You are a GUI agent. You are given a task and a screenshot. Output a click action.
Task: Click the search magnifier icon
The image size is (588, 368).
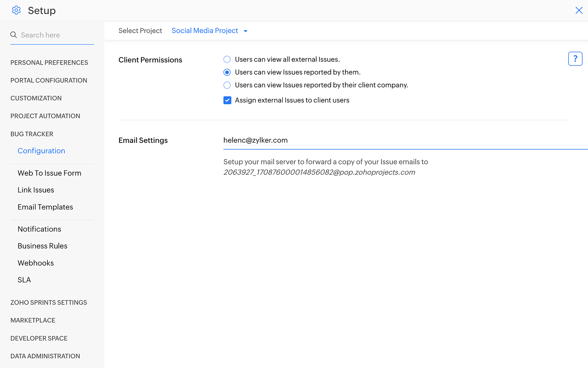13,35
